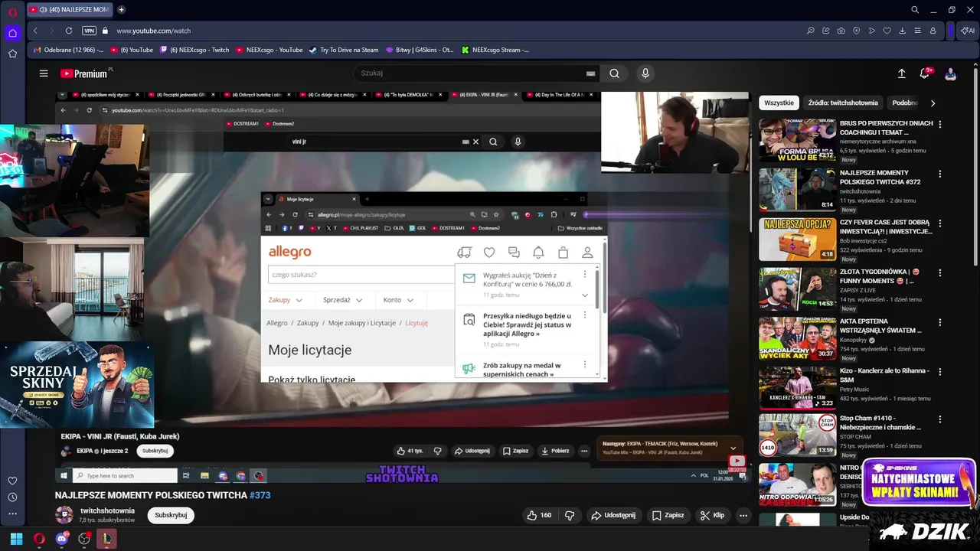This screenshot has width=980, height=551.
Task: Open the twitchshotownia channel name link
Action: 107,510
